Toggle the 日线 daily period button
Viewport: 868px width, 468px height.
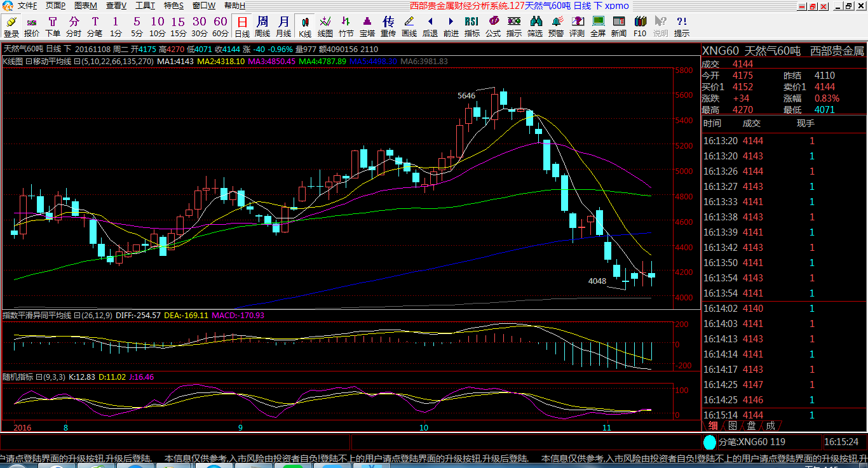(x=242, y=27)
